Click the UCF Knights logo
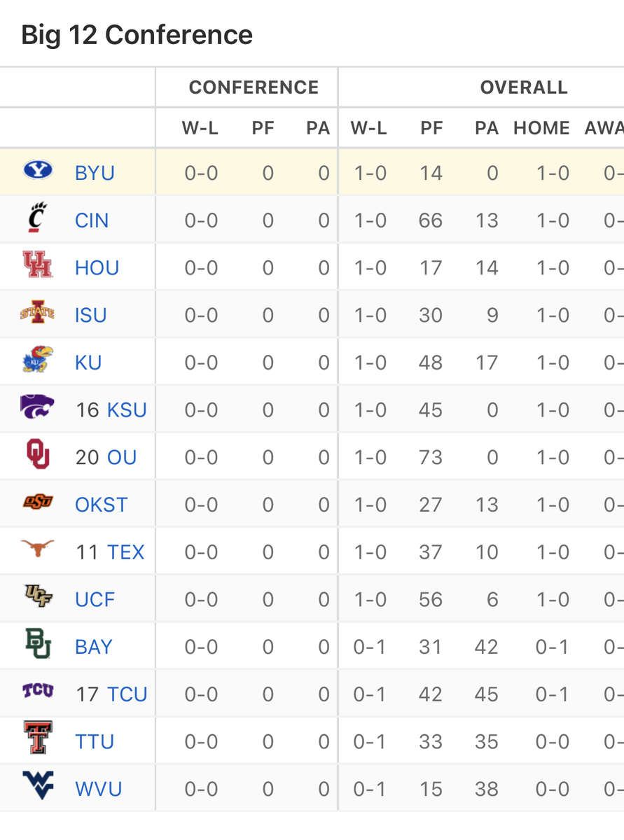 [x=39, y=598]
